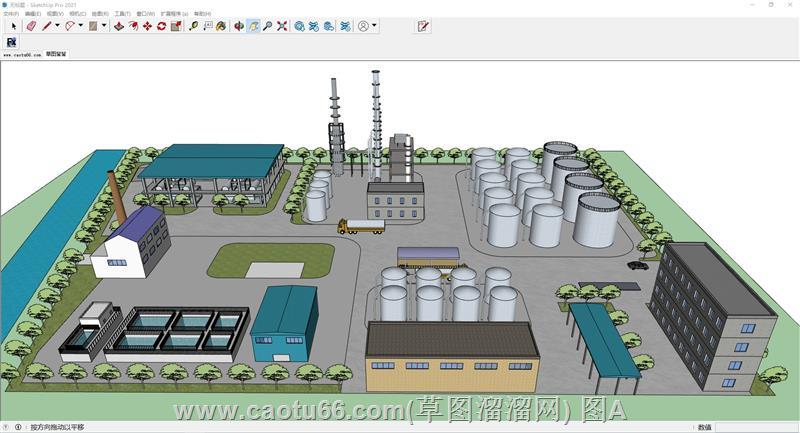Expand the Line tool dropdown arrow

coord(57,26)
